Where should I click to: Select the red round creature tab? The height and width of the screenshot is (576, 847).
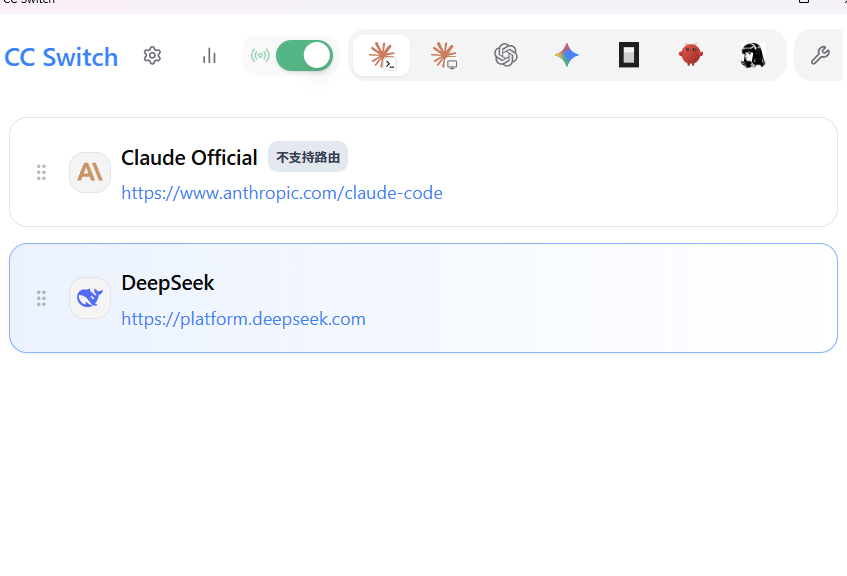coord(690,55)
